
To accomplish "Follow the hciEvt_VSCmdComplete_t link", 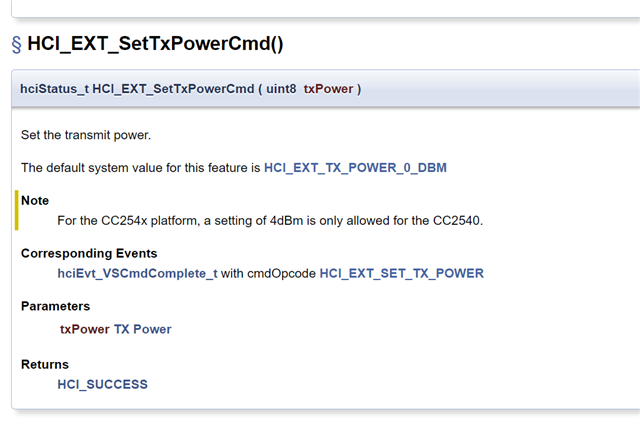I will 137,272.
